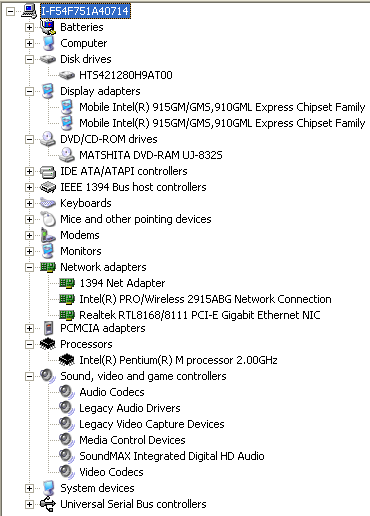Screen dimensions: 370x516
Task: Select the MATSHITA DVD-RAM UJ-832S drive
Action: [151, 155]
